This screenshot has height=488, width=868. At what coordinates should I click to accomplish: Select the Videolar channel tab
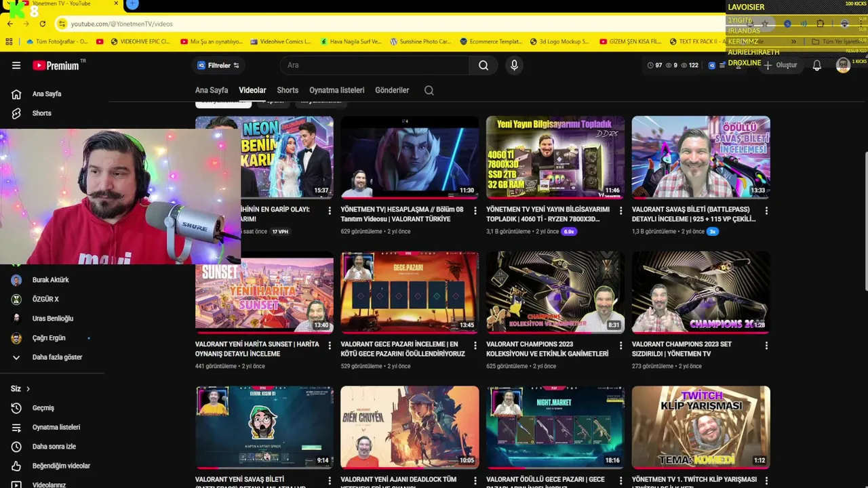click(x=252, y=90)
